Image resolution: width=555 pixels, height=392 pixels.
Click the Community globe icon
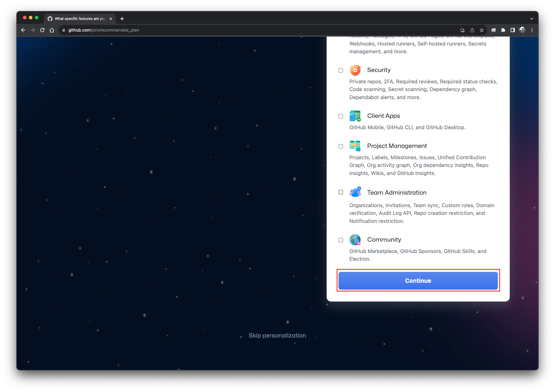(x=355, y=240)
